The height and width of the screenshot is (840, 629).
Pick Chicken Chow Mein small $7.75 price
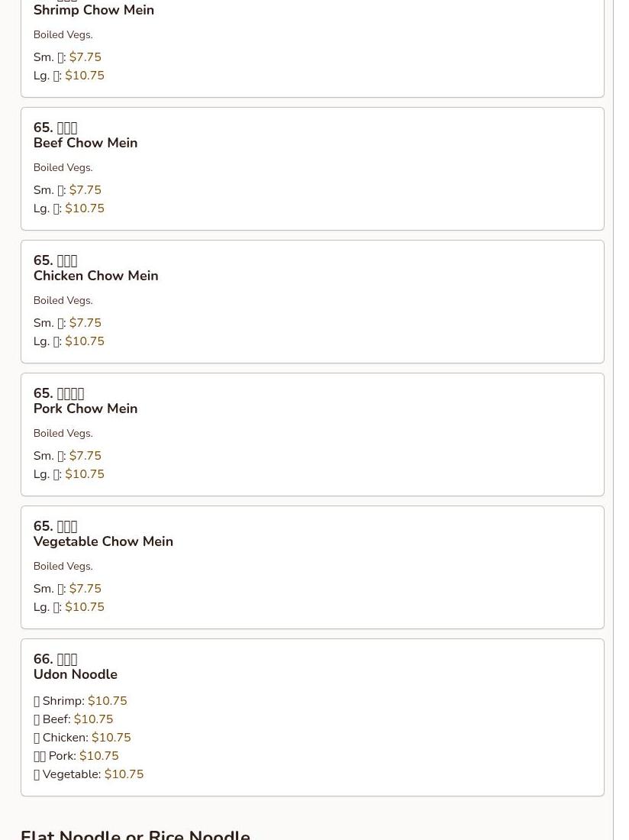click(x=85, y=322)
